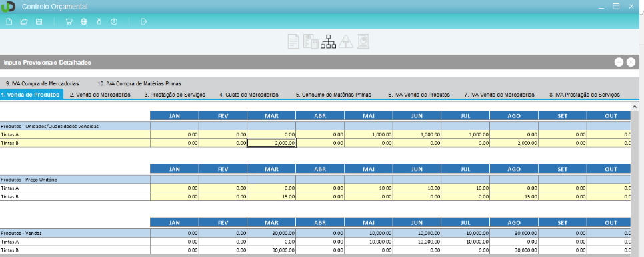Click the exit arrow toolbar icon

click(x=144, y=22)
